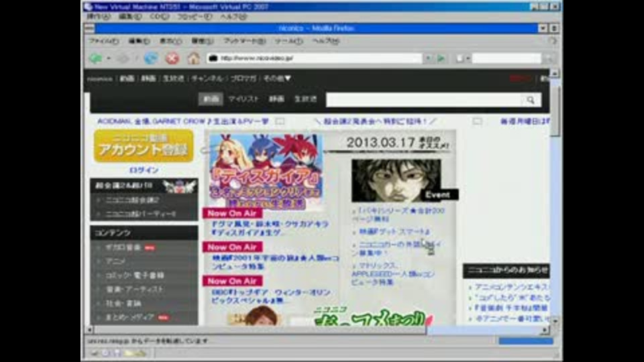Viewport: 644px width, 362px height.
Task: Click the Firefox Back arrow button
Action: tap(96, 58)
